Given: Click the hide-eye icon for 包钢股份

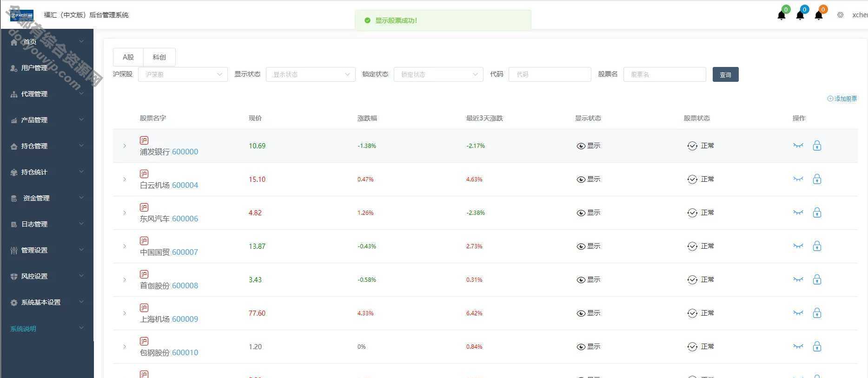Looking at the screenshot, I should click(798, 346).
